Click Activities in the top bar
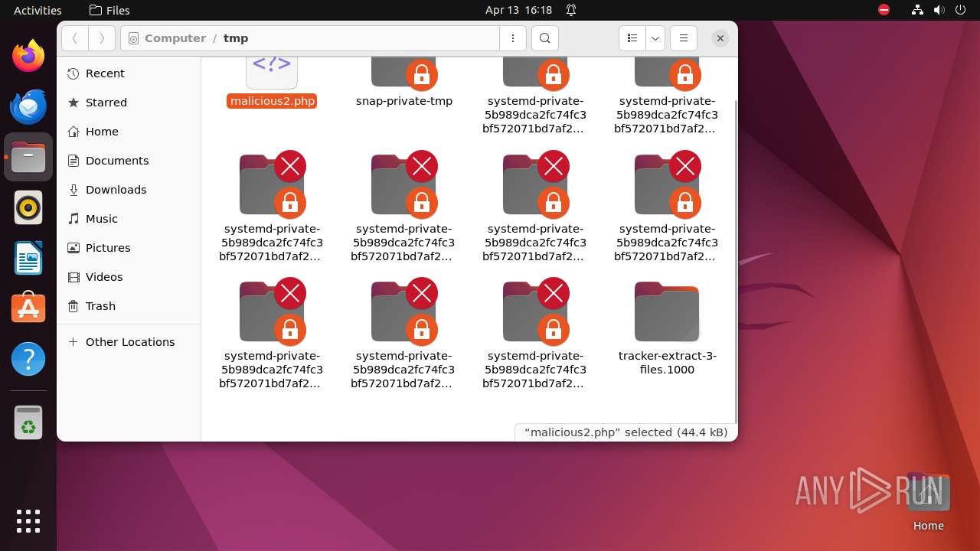The height and width of the screenshot is (551, 980). (38, 10)
